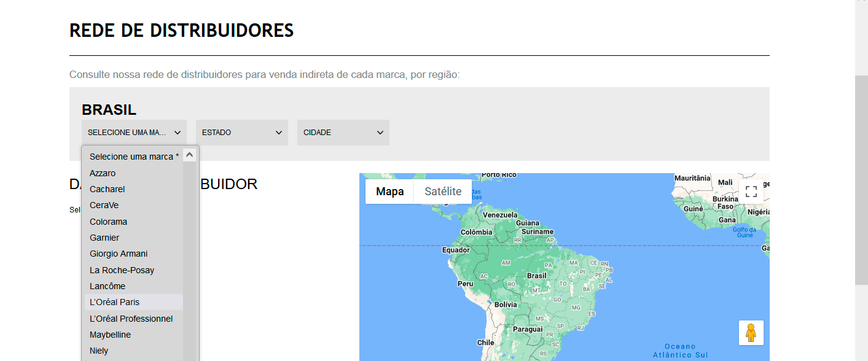This screenshot has height=361, width=868.
Task: Click Oceano Atlântico Sul label
Action: coord(680,351)
